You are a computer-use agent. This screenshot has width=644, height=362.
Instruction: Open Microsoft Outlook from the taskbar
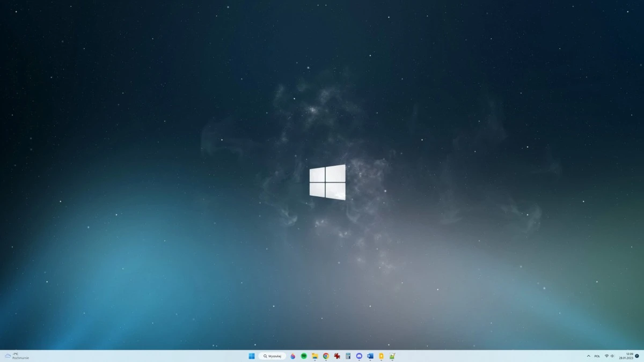[369, 356]
